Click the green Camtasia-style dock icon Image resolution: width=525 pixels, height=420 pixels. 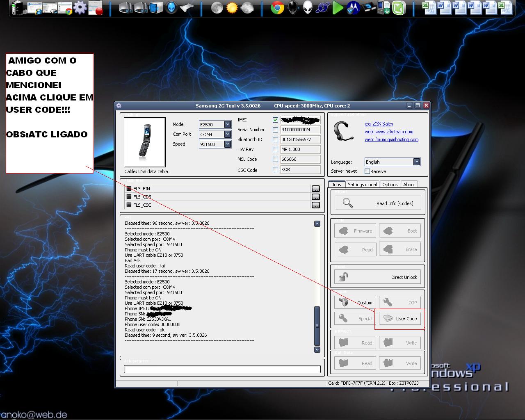[399, 8]
